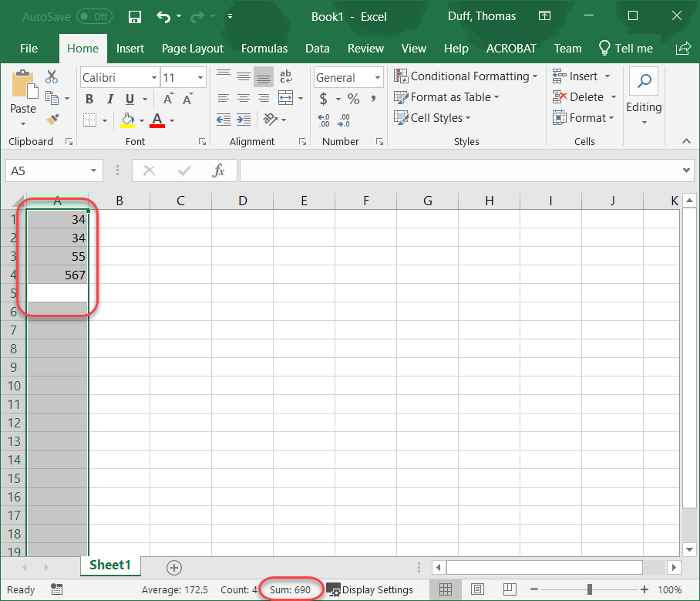Apply bold formatting to selection

pos(89,99)
